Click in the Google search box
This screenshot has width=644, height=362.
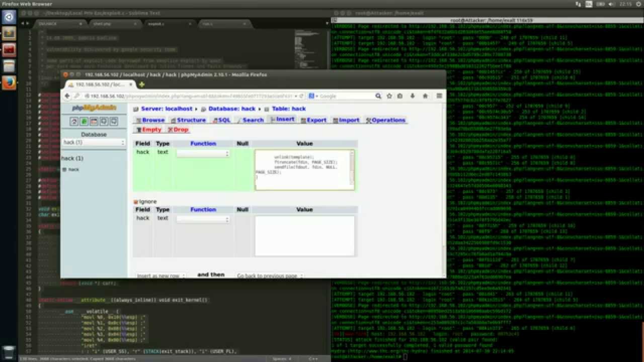tap(346, 96)
